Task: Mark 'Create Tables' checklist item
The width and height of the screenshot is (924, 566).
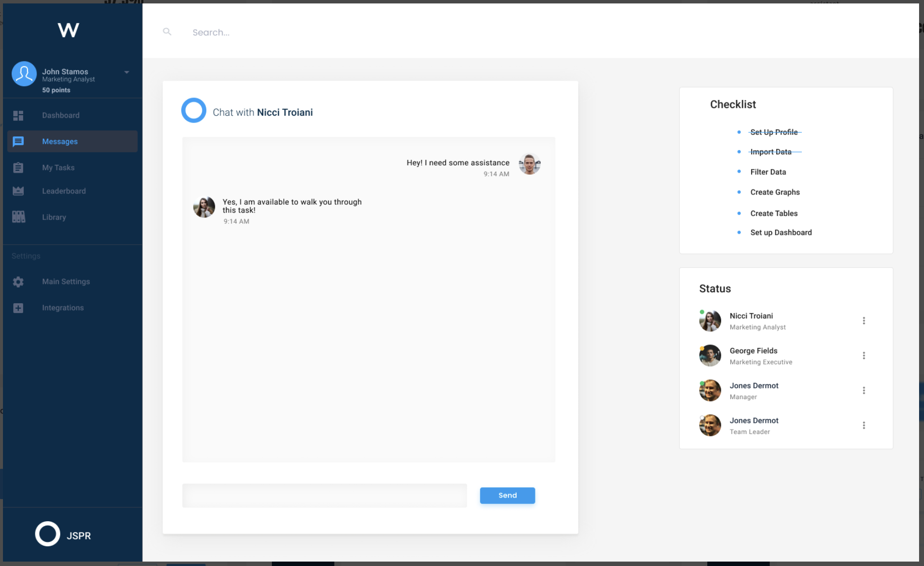Action: click(774, 213)
